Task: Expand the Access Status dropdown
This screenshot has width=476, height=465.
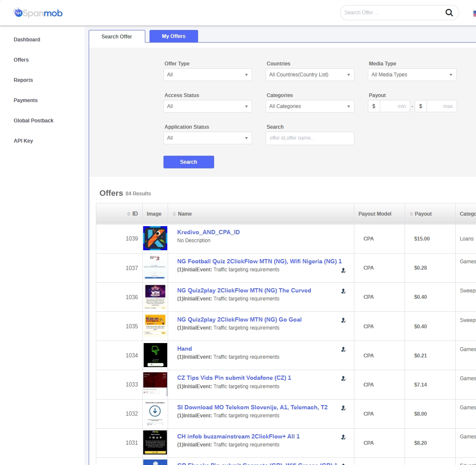Action: tap(208, 106)
